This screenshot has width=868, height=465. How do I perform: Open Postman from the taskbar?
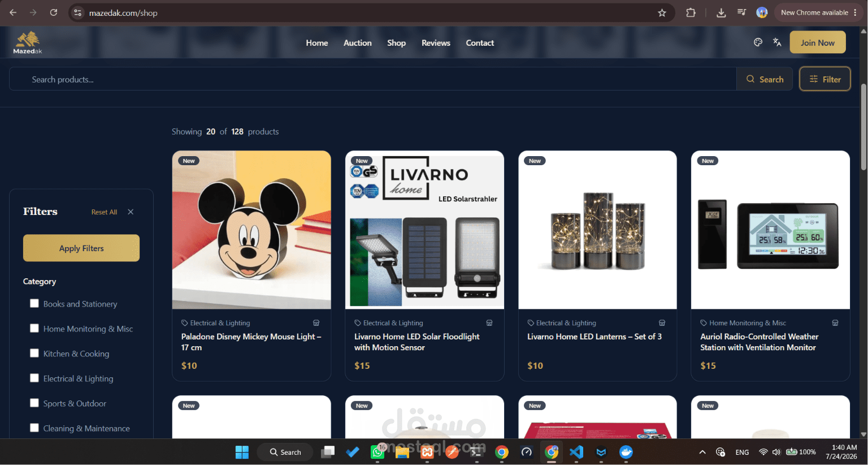[452, 452]
